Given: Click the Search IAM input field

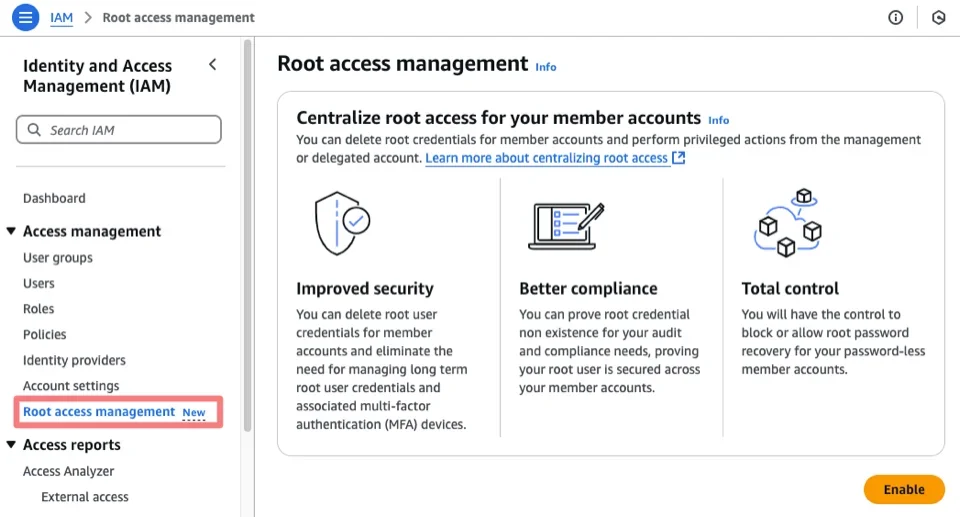Looking at the screenshot, I should [130, 130].
